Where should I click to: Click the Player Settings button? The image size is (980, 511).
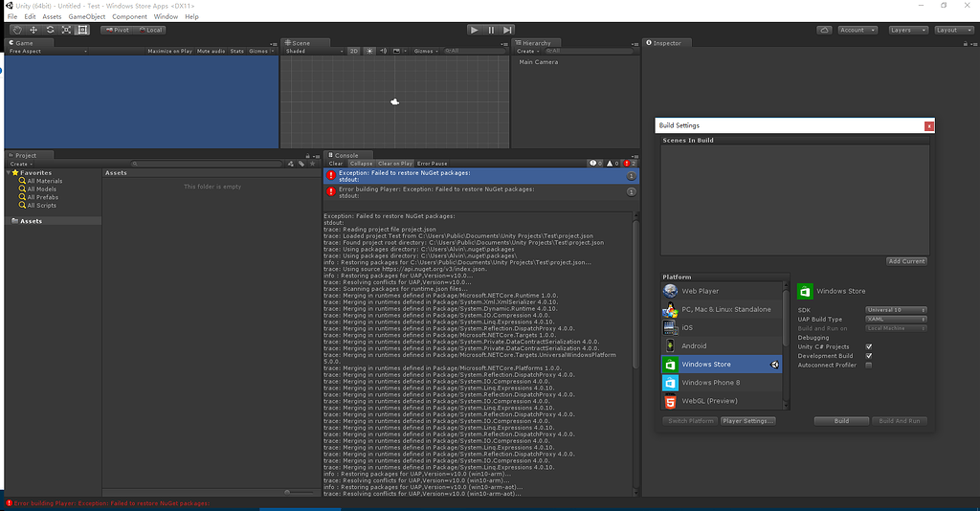[748, 421]
